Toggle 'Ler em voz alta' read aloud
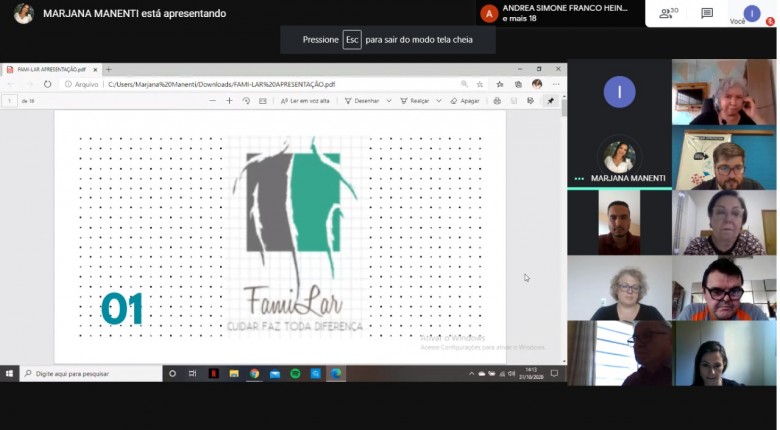780x430 pixels. (x=305, y=101)
